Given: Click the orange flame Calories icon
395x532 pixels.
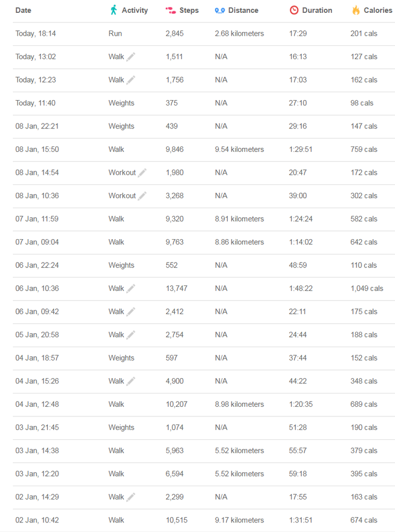Looking at the screenshot, I should pyautogui.click(x=356, y=10).
